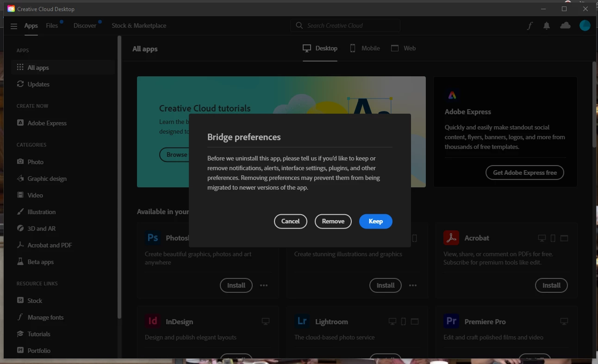Click the Manage fonts icon
The width and height of the screenshot is (598, 364).
20,317
